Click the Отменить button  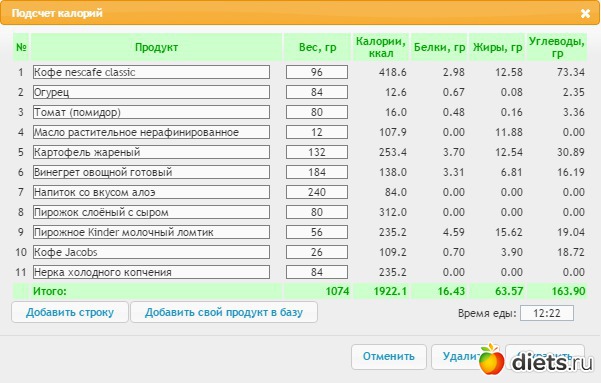[x=389, y=356]
